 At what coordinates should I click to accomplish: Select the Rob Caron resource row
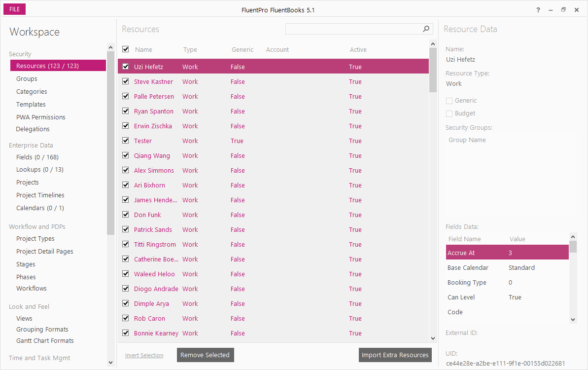[x=274, y=318]
